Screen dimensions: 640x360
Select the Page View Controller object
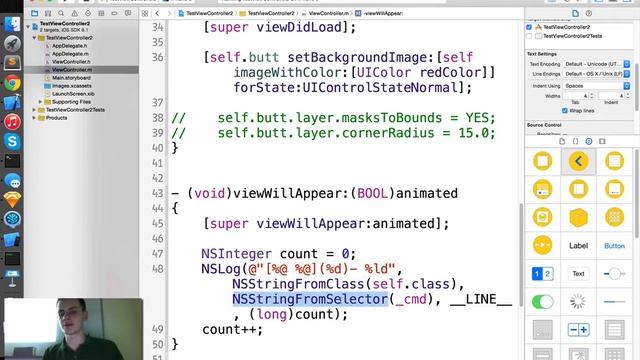coord(614,189)
